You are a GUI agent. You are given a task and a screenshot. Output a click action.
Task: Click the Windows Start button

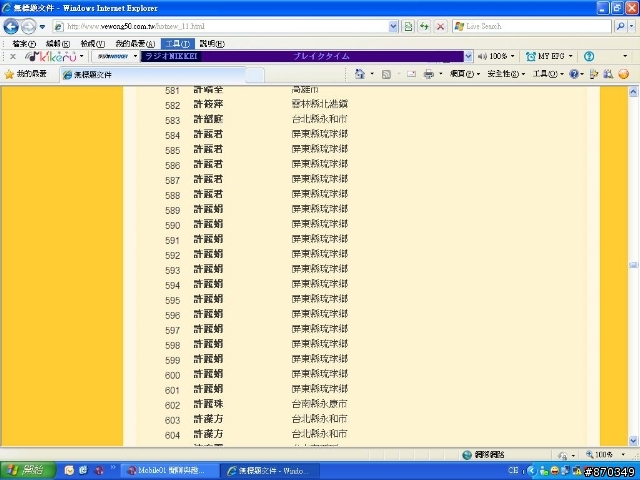click(27, 470)
